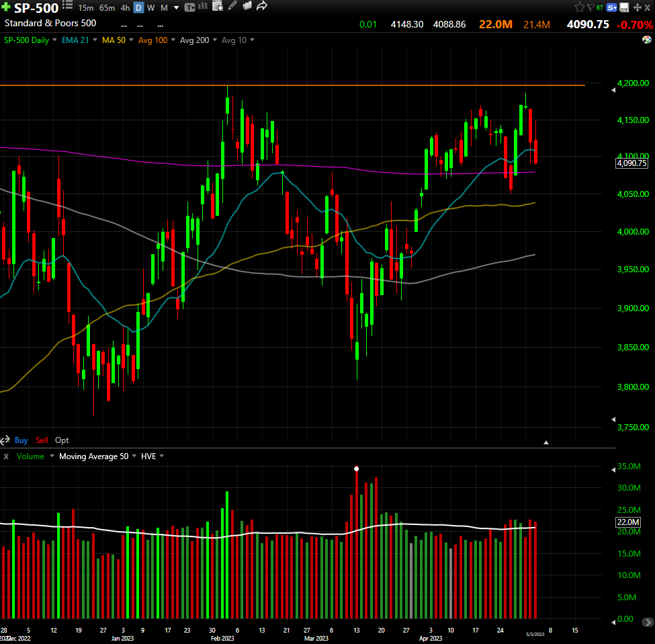Open the symbol list icon beside SP-500
This screenshot has width=655, height=644.
tap(67, 5)
